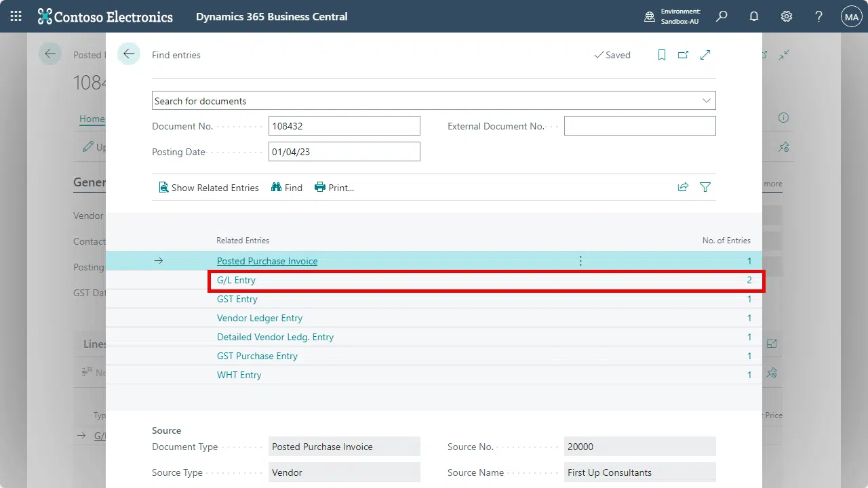This screenshot has width=868, height=488.
Task: Open row options for Posted Purchase Invoice
Action: (580, 261)
